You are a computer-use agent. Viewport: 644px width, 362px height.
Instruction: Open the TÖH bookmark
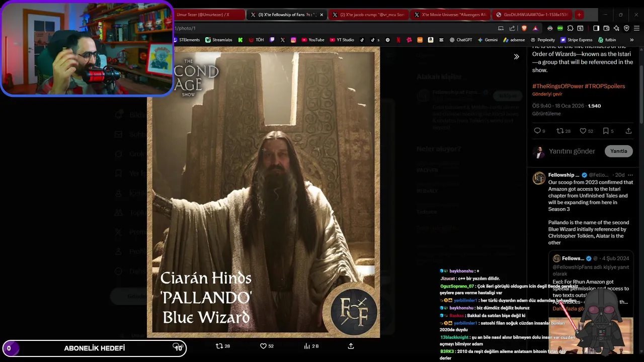coord(256,40)
